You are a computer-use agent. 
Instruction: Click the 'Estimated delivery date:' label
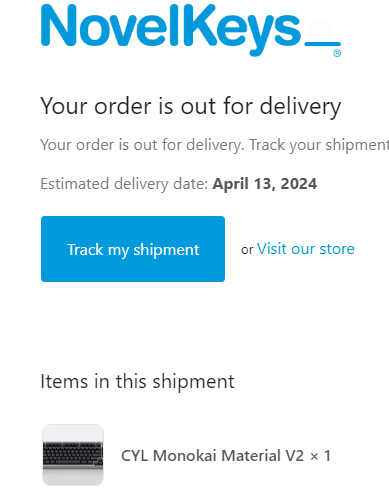point(124,184)
